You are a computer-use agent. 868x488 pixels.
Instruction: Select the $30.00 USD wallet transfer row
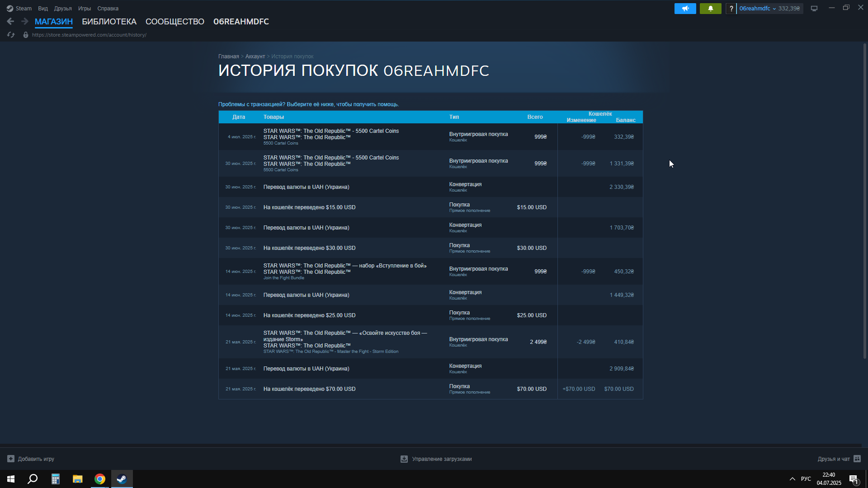point(430,248)
